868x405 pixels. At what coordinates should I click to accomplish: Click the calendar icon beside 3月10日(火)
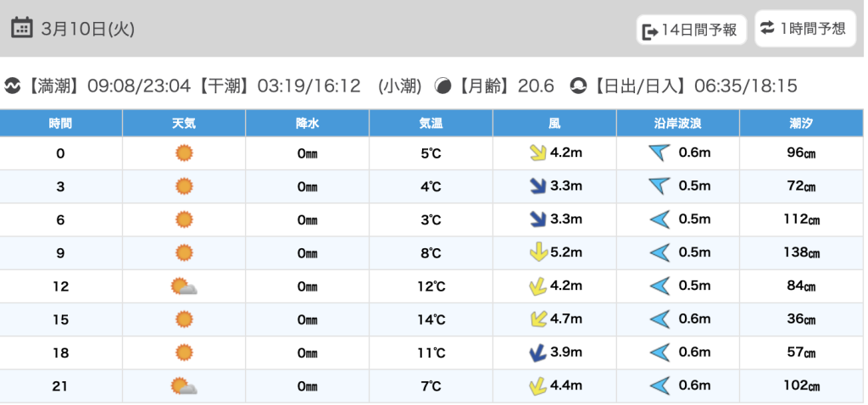coord(22,28)
